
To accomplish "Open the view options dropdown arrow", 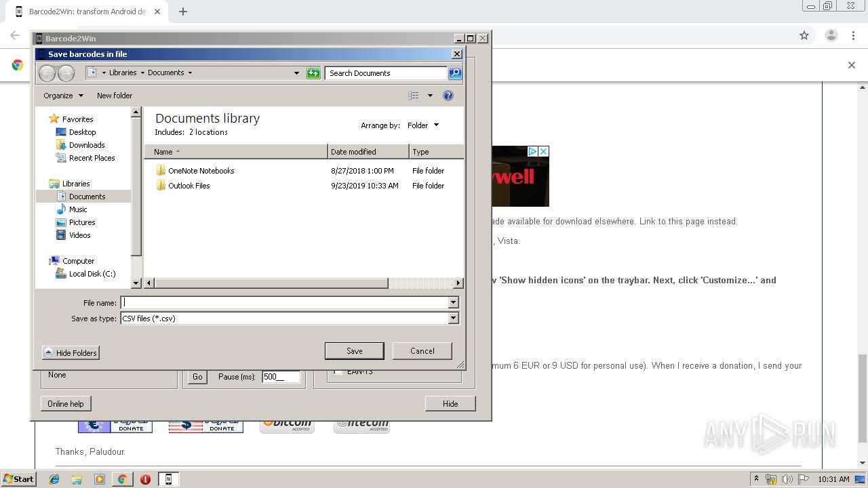I will 430,96.
